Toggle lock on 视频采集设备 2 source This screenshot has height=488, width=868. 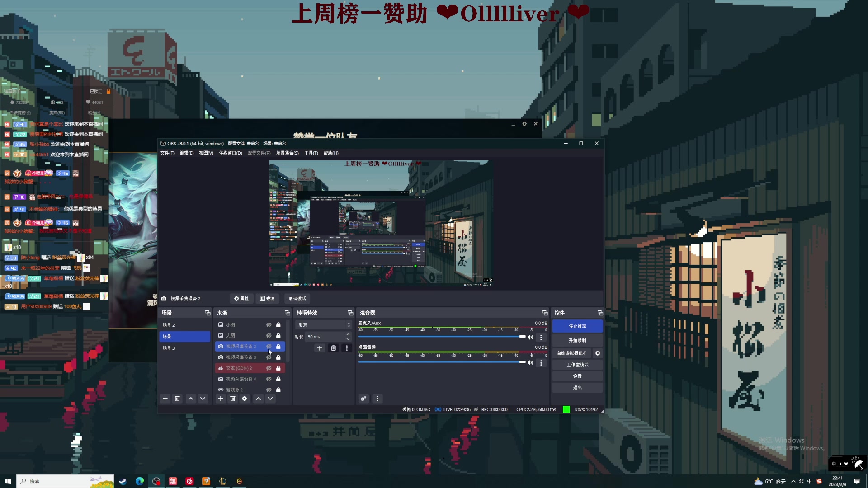pos(278,346)
